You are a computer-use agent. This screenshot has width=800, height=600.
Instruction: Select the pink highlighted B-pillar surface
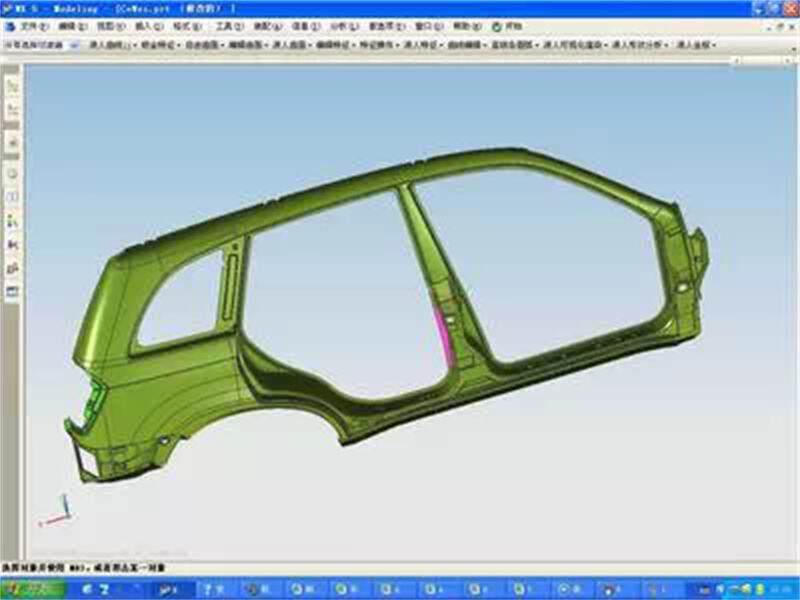[441, 328]
